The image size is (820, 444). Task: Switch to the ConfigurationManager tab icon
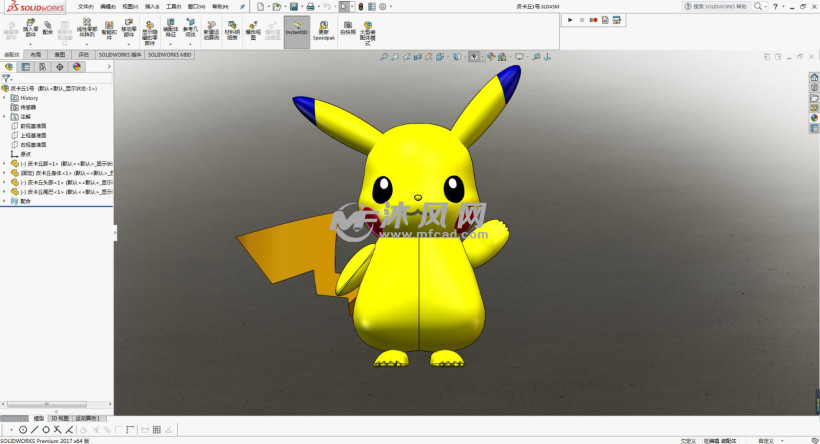coord(42,66)
